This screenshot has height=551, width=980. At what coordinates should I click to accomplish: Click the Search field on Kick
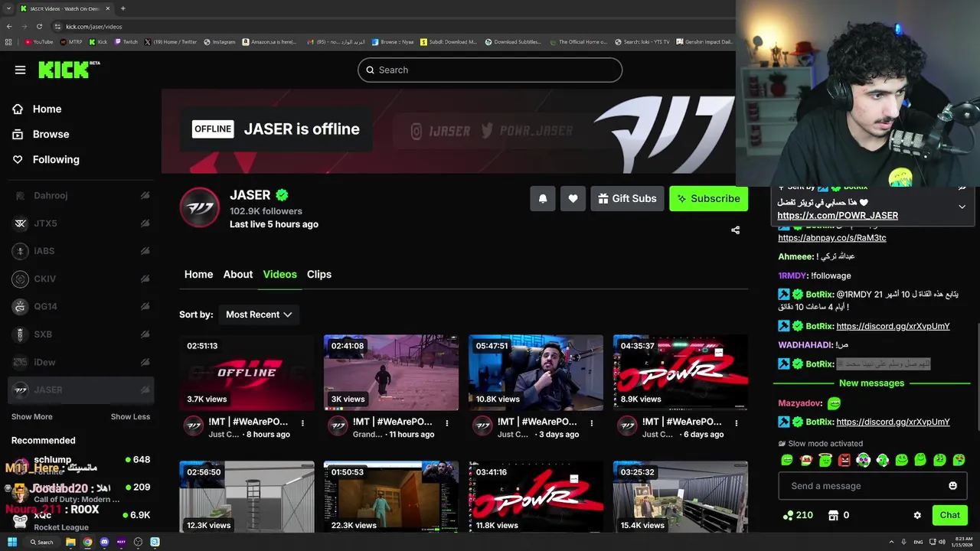point(490,70)
